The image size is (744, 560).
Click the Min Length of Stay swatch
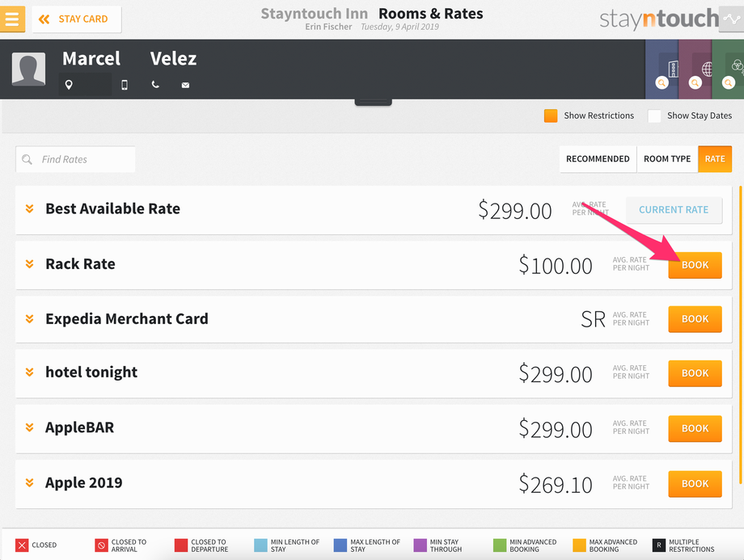coord(261,545)
